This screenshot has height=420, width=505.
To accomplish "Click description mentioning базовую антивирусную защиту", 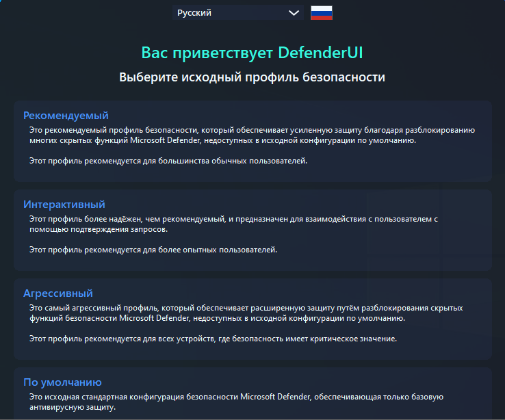I will pos(236,402).
